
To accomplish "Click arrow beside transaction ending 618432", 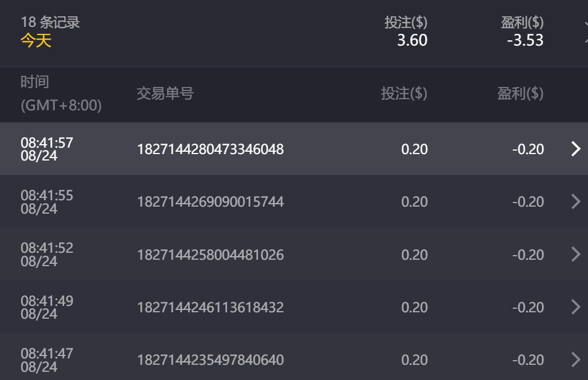I will 576,307.
